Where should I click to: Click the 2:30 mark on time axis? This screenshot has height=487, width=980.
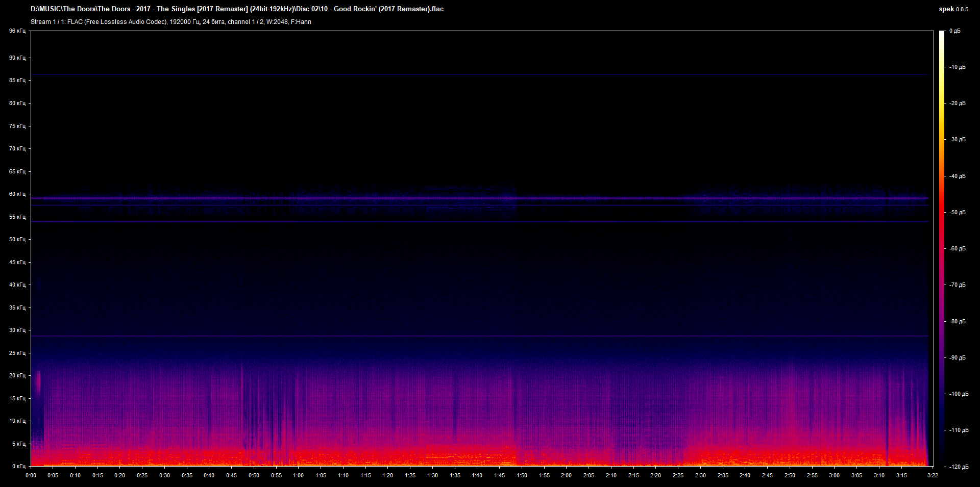[x=700, y=475]
